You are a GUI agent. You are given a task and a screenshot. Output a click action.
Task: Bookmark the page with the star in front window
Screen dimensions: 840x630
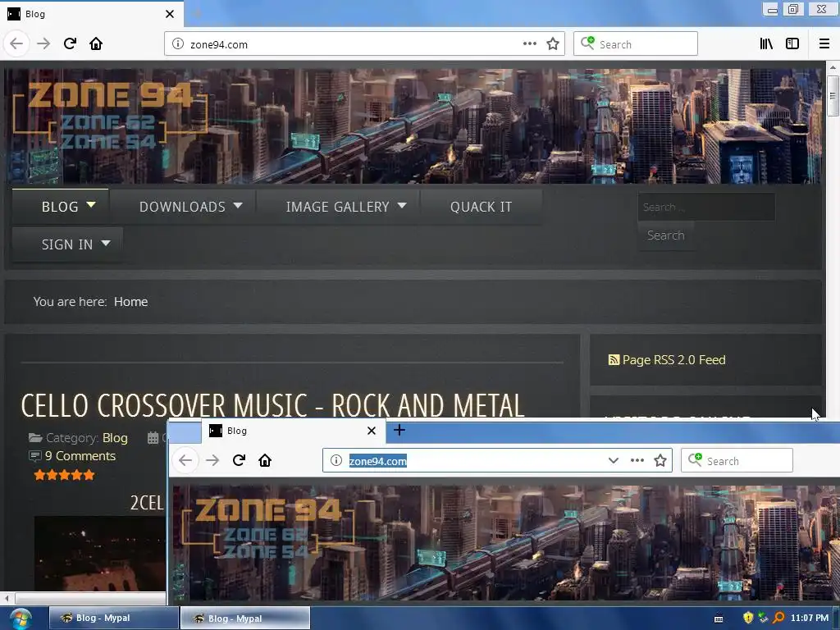point(660,460)
